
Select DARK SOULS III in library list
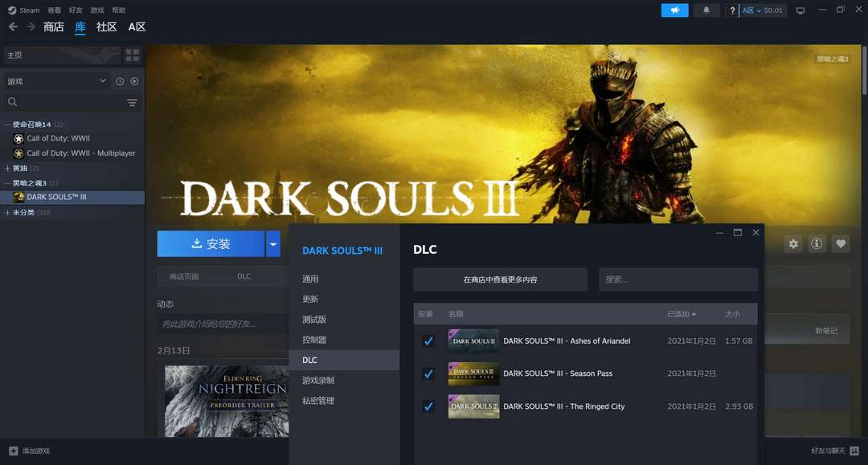coord(72,198)
